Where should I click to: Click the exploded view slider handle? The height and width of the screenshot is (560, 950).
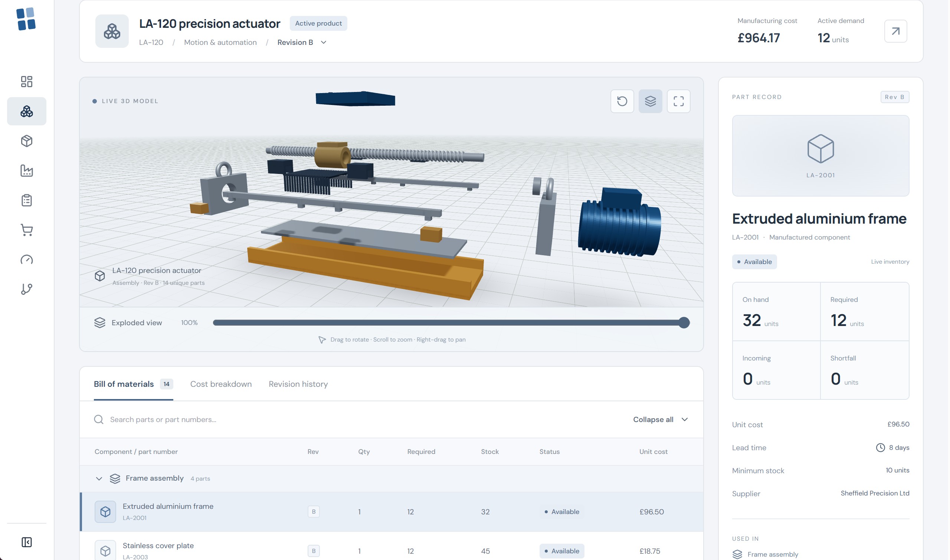click(x=684, y=323)
